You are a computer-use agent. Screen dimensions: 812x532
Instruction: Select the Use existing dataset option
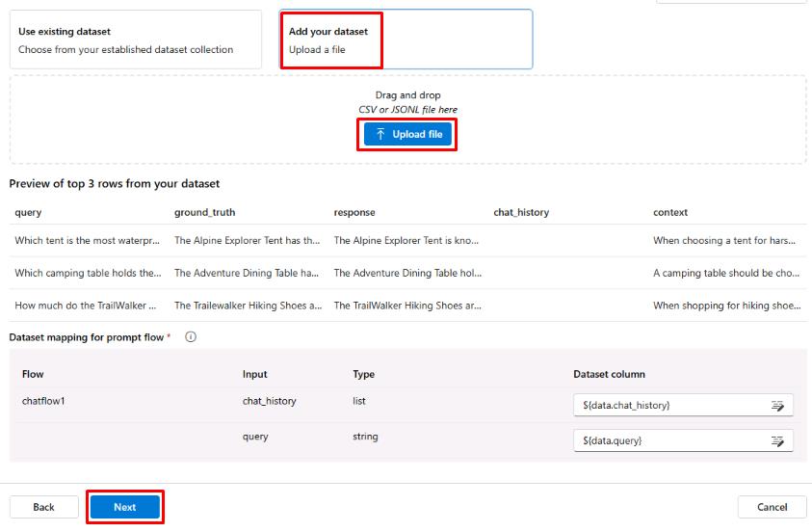135,40
